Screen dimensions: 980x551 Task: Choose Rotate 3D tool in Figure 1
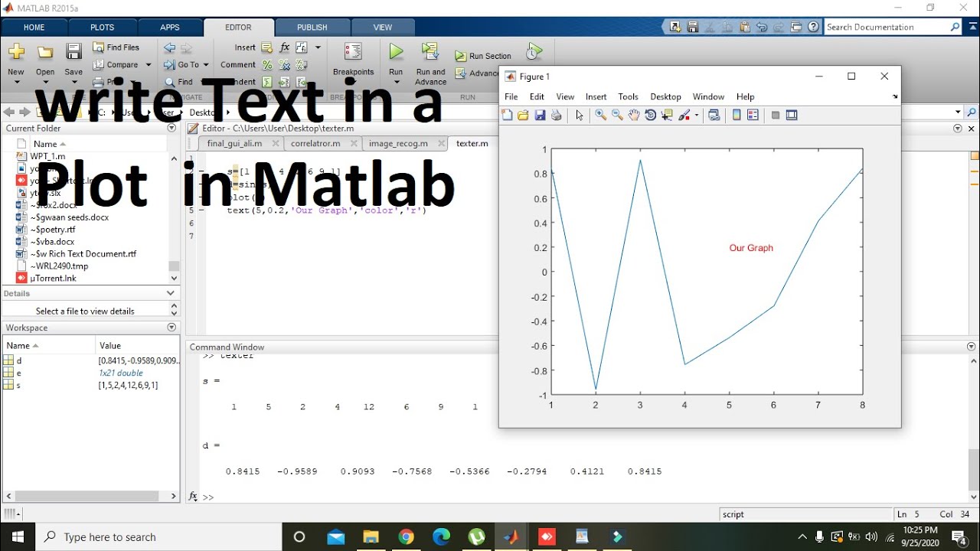[651, 115]
